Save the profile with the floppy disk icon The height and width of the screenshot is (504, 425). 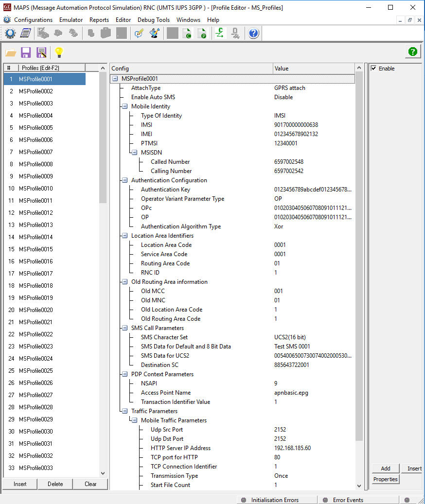pyautogui.click(x=26, y=52)
